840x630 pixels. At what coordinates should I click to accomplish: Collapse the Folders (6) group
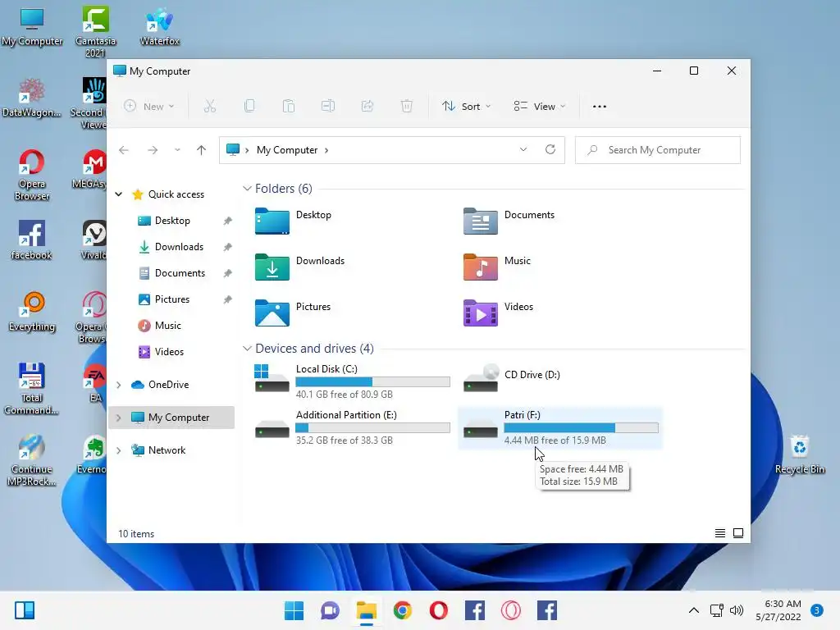[x=247, y=189]
